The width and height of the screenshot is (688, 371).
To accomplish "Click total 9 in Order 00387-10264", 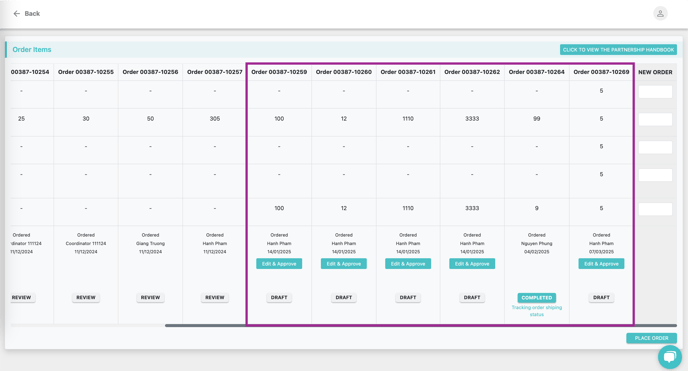I will [537, 208].
